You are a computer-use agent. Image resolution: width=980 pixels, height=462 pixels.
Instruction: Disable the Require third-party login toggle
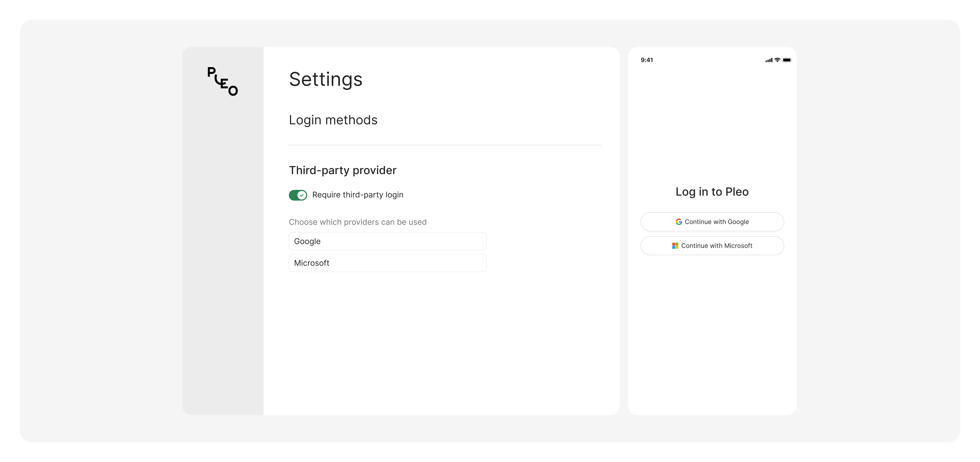[298, 195]
